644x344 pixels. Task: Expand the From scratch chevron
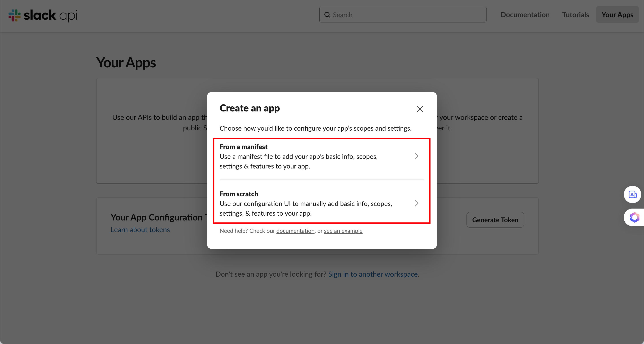click(416, 203)
